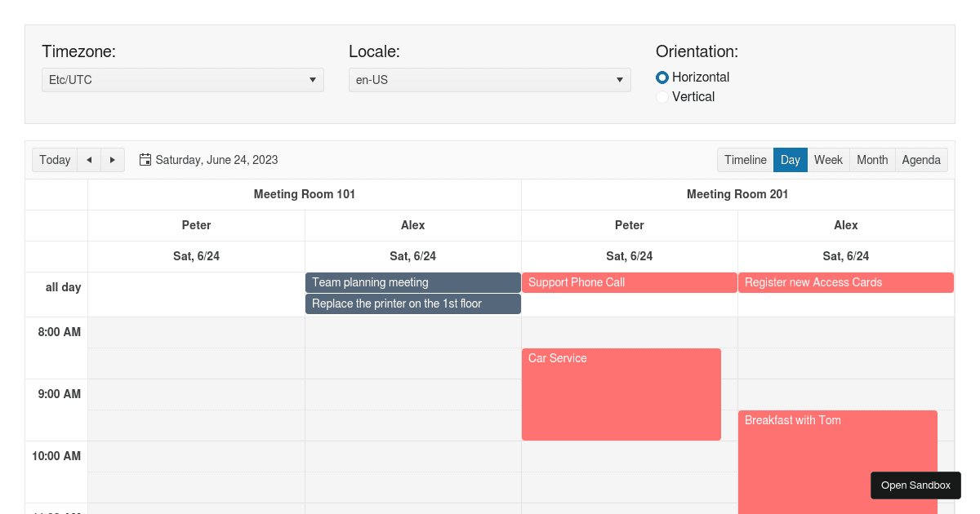Switch to the Week view tab
Screen dimensions: 980x514
point(828,160)
